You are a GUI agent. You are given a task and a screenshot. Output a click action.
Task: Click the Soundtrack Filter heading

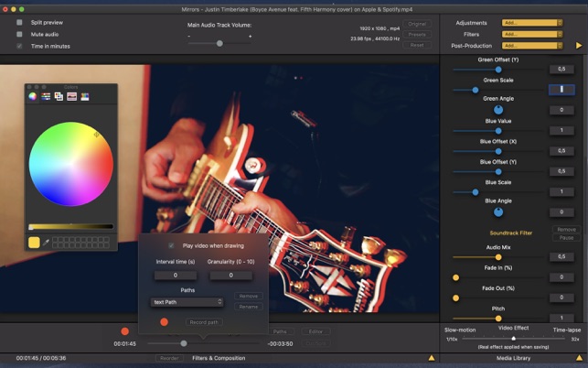tap(511, 233)
